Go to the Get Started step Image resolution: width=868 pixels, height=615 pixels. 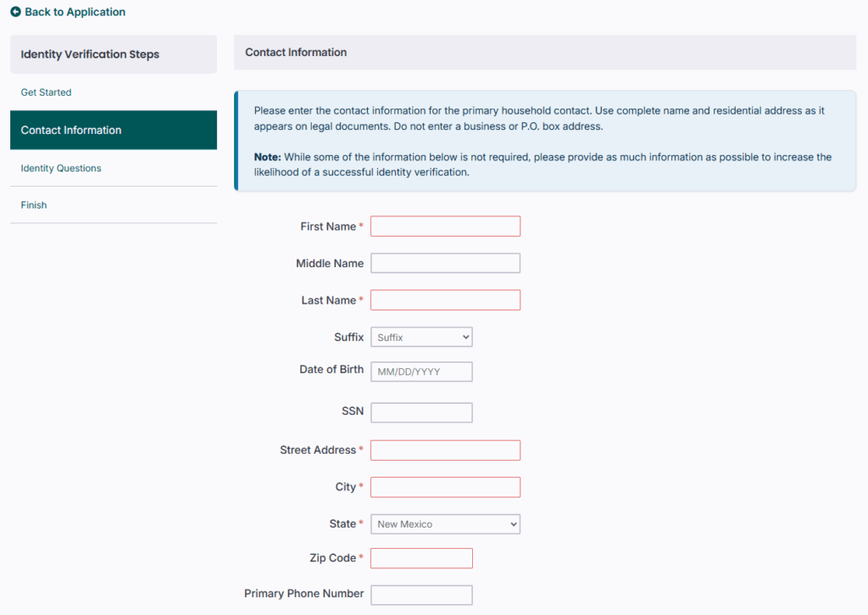[x=46, y=92]
